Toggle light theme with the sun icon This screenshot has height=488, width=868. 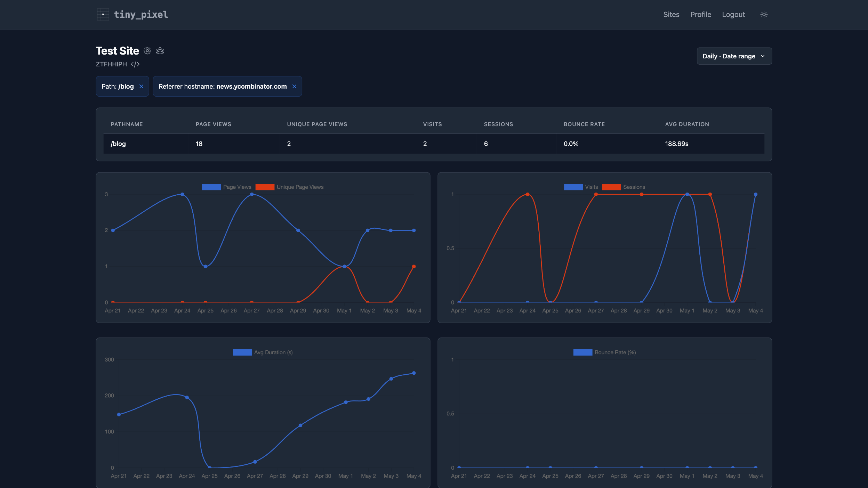coord(764,15)
